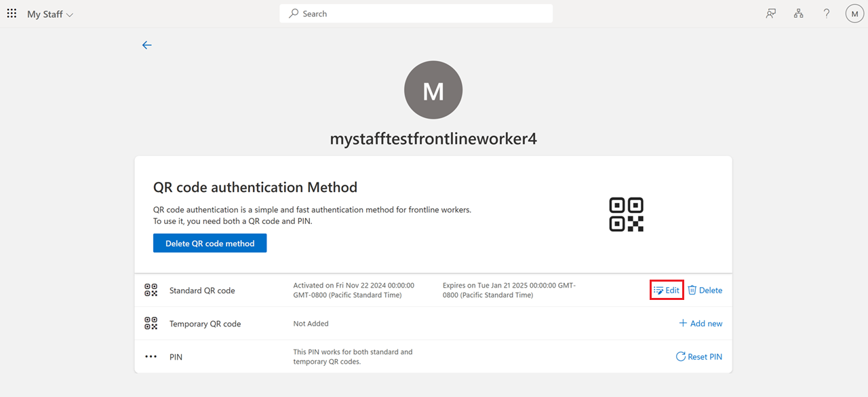Viewport: 868px width, 397px height.
Task: Click inside the Search field
Action: (416, 13)
